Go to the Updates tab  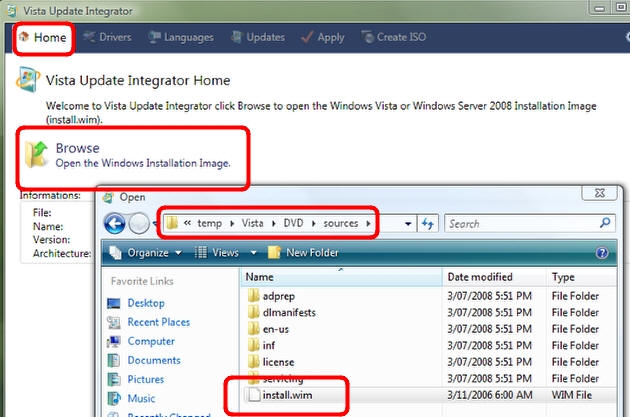pyautogui.click(x=258, y=37)
